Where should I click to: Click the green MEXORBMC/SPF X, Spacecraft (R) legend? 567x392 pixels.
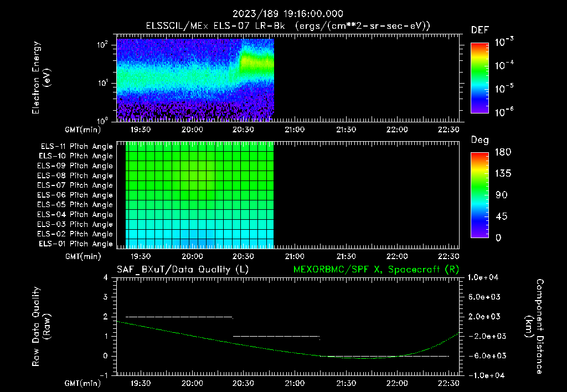coord(376,270)
